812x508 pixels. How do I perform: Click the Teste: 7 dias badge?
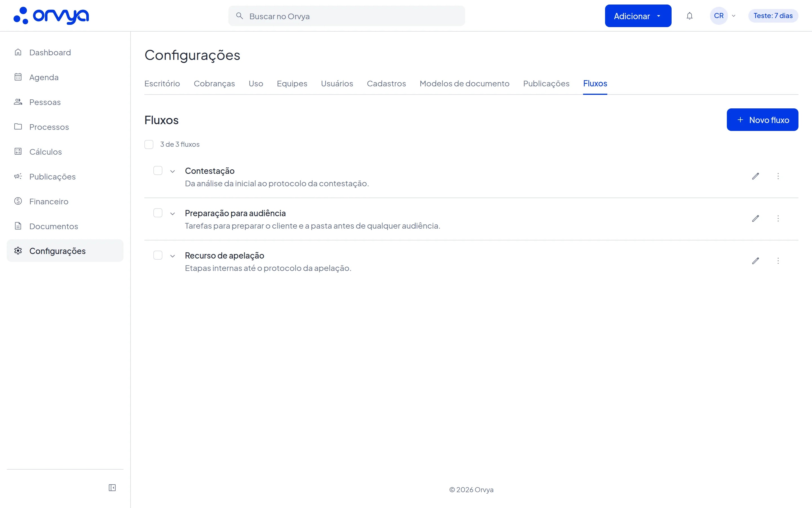[773, 16]
